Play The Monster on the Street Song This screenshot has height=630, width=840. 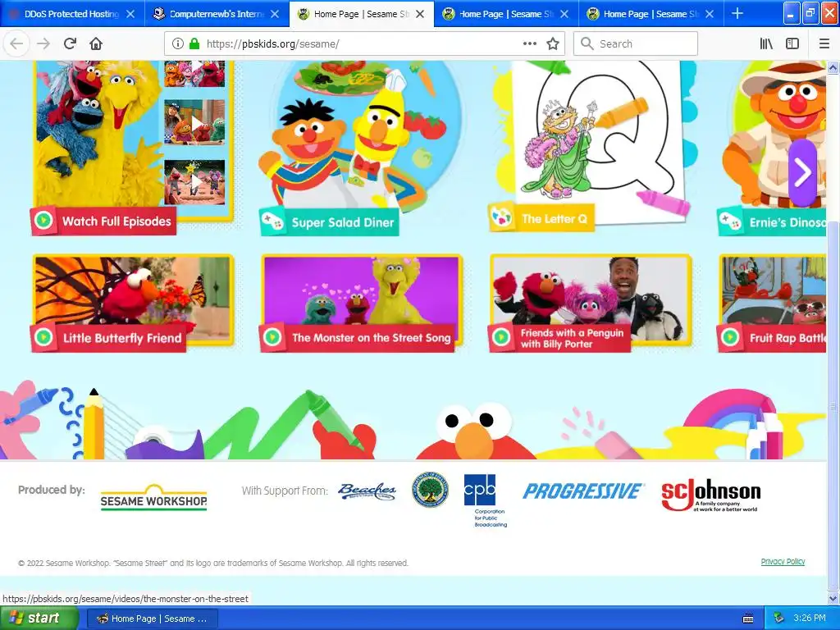pyautogui.click(x=362, y=303)
